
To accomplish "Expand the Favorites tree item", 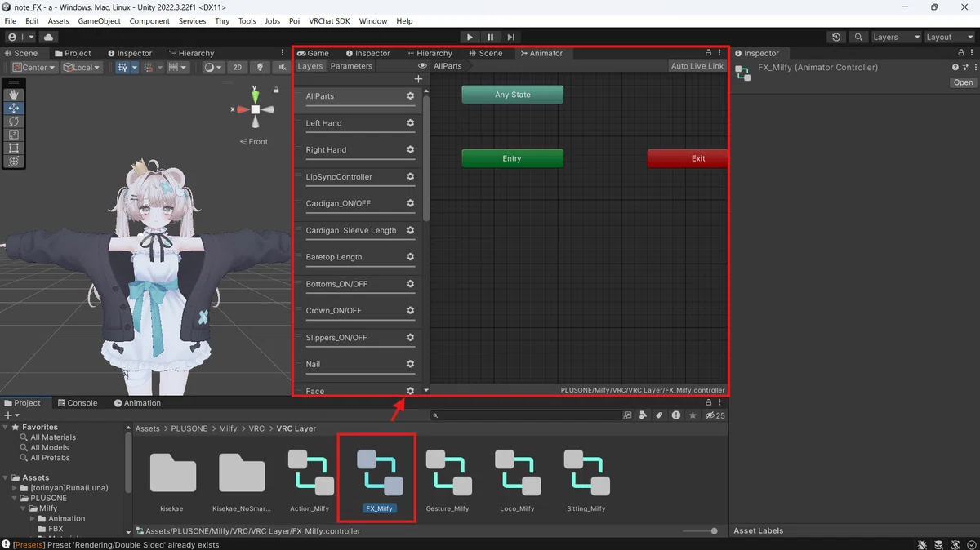I will [6, 427].
